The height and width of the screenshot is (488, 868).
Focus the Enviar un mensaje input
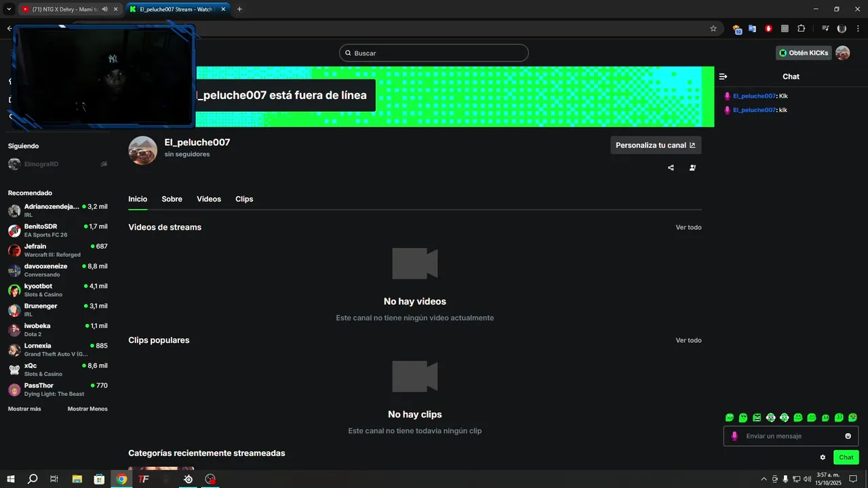[791, 436]
